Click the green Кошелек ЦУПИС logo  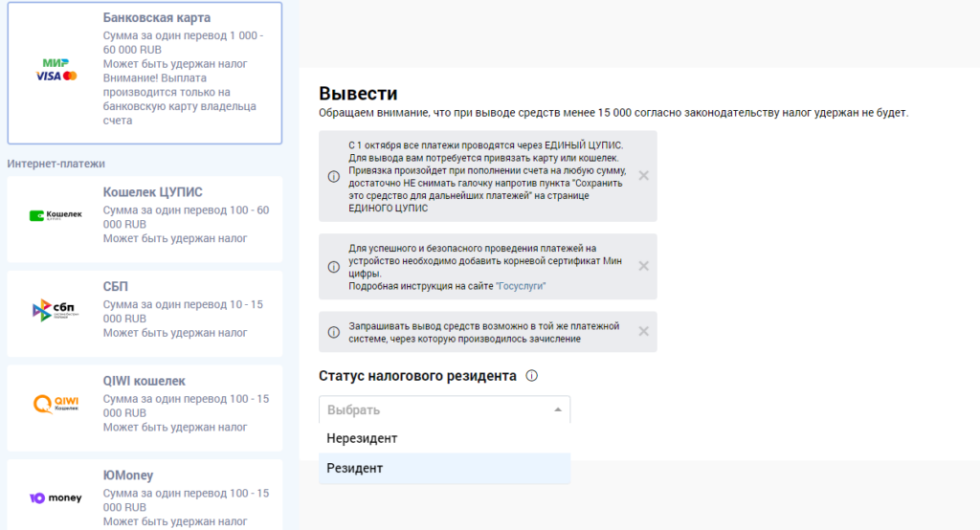[56, 215]
